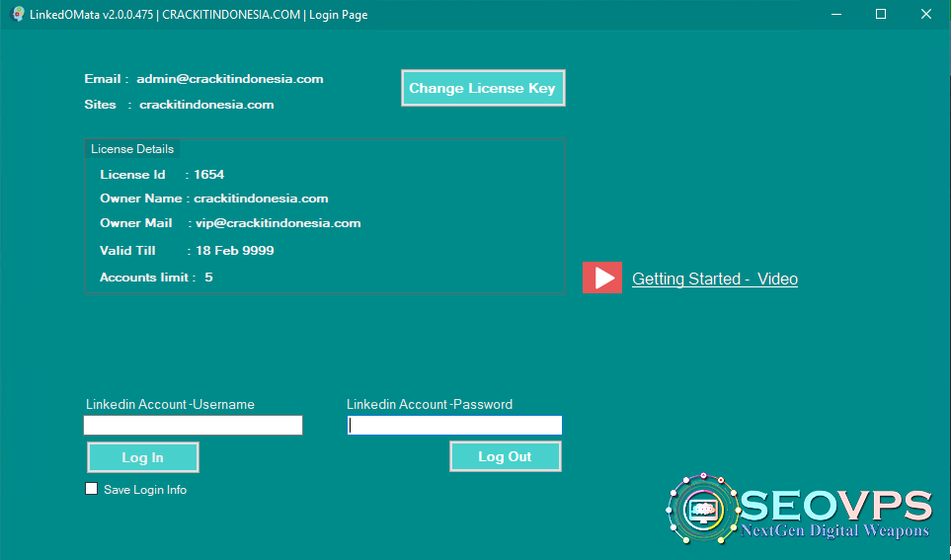
Task: Focus the Linkedin Account -Username field
Action: pyautogui.click(x=193, y=426)
